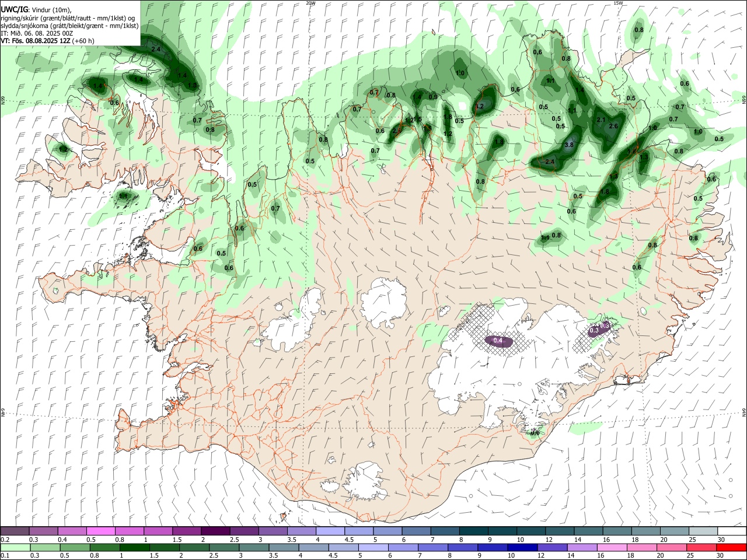Click the 0.9 precipitation value on the map

click(x=433, y=97)
